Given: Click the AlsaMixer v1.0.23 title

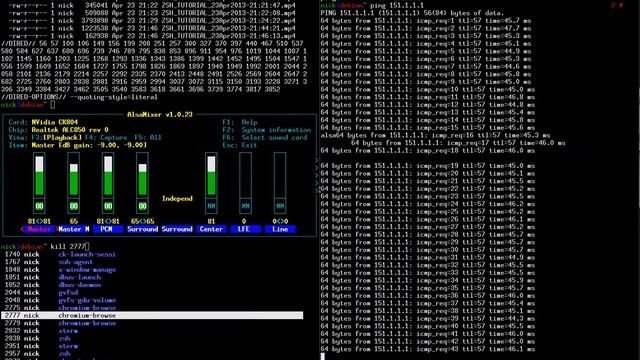Looking at the screenshot, I should tap(160, 115).
